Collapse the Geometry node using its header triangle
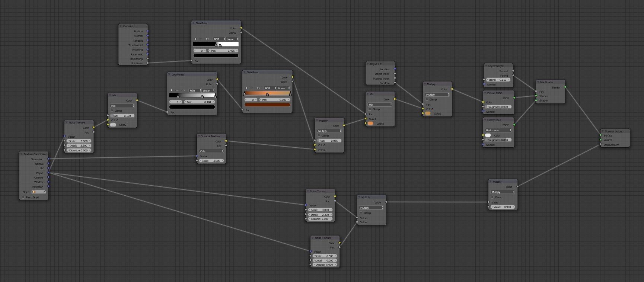644x282 pixels. pyautogui.click(x=121, y=26)
